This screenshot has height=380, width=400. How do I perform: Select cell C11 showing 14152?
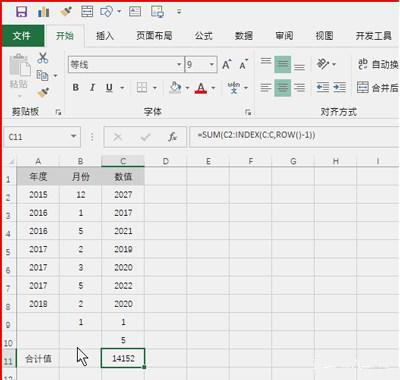pyautogui.click(x=123, y=358)
